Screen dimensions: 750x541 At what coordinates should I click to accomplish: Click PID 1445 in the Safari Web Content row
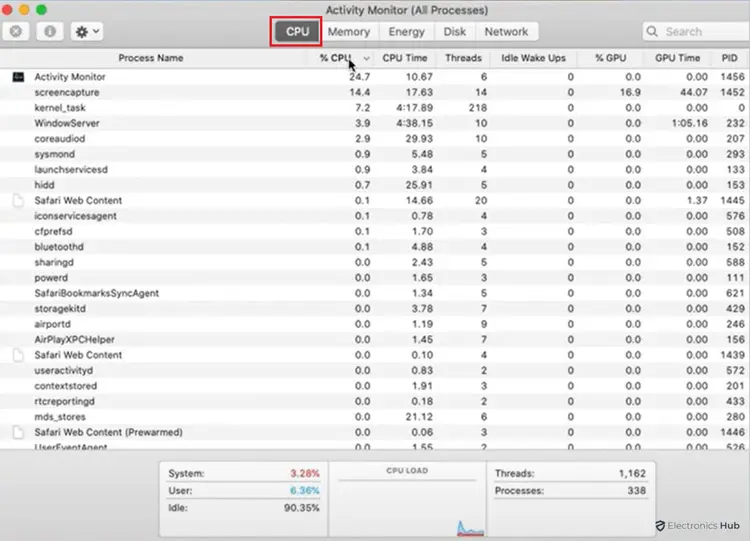(x=732, y=200)
